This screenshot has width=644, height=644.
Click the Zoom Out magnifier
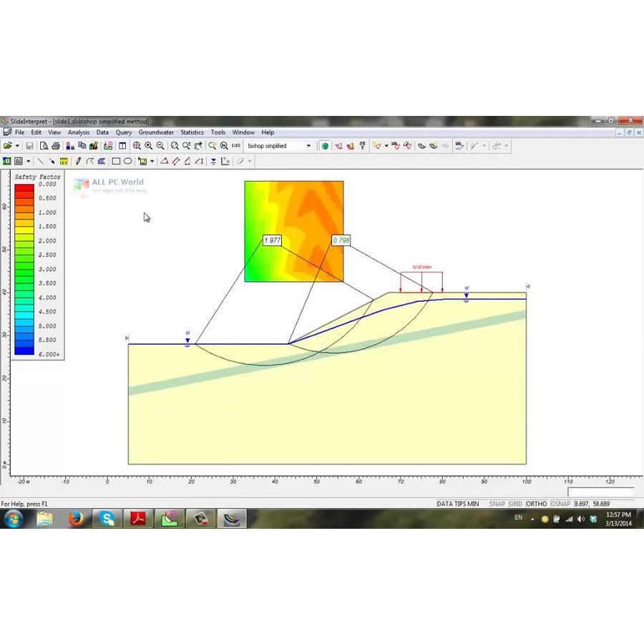pos(160,146)
